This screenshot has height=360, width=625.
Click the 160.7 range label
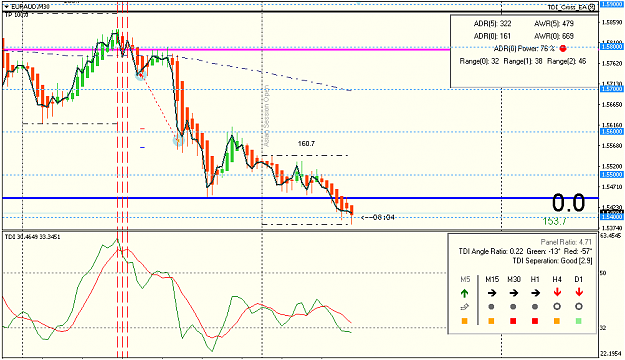[x=306, y=144]
